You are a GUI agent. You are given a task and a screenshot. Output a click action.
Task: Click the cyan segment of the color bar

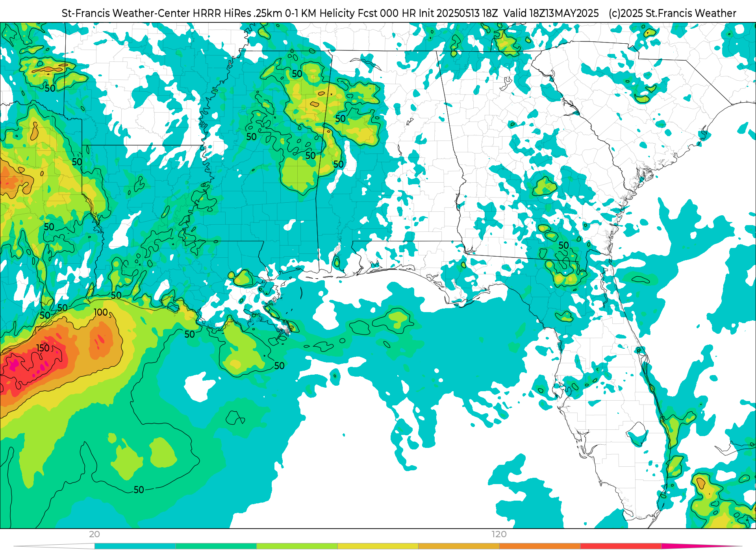[135, 546]
